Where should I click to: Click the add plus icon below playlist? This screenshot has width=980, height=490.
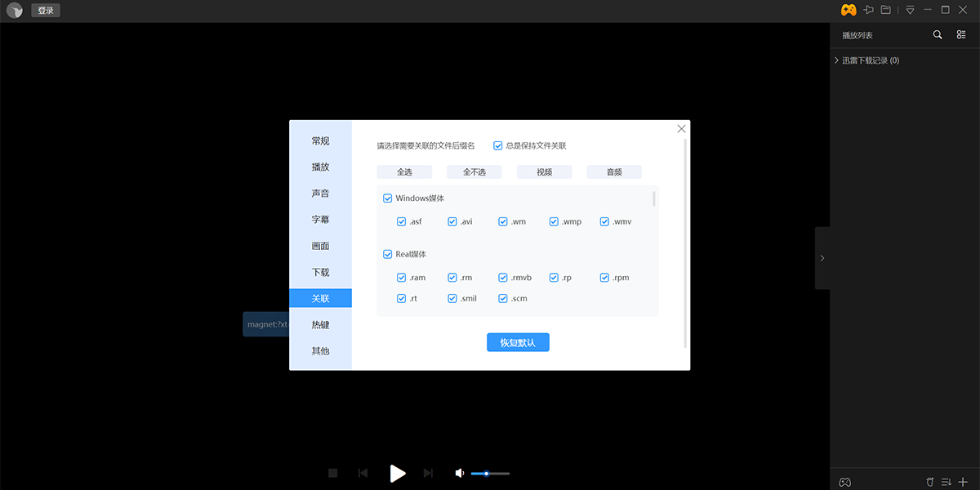963,482
